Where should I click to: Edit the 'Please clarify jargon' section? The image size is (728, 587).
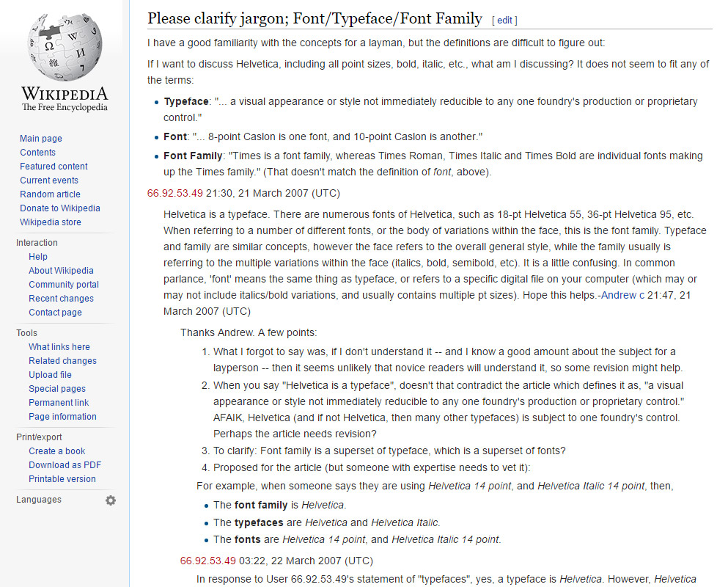tap(504, 21)
